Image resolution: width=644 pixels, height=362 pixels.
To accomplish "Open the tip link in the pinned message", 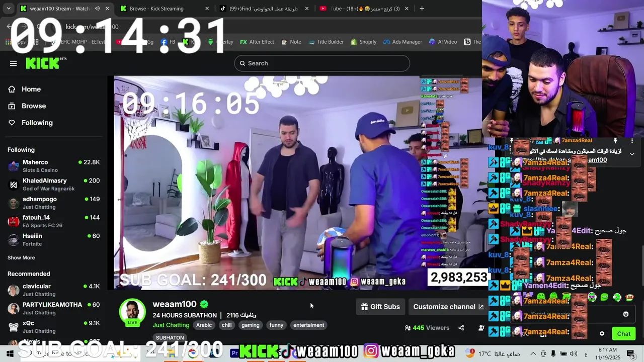I will pos(563,160).
